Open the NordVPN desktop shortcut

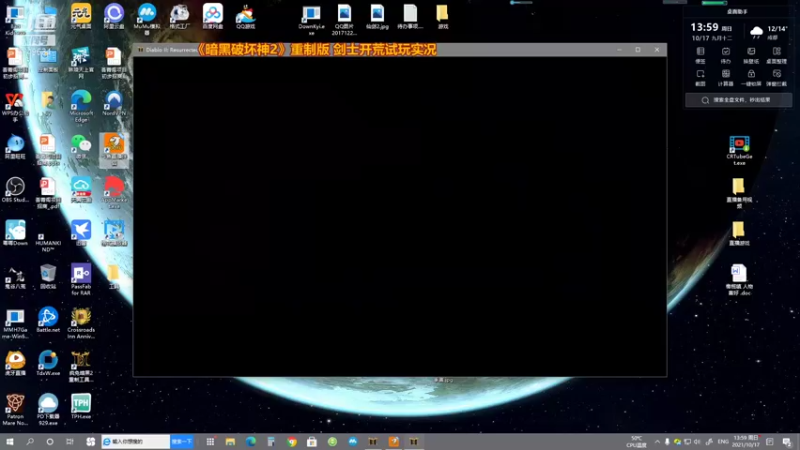(114, 104)
